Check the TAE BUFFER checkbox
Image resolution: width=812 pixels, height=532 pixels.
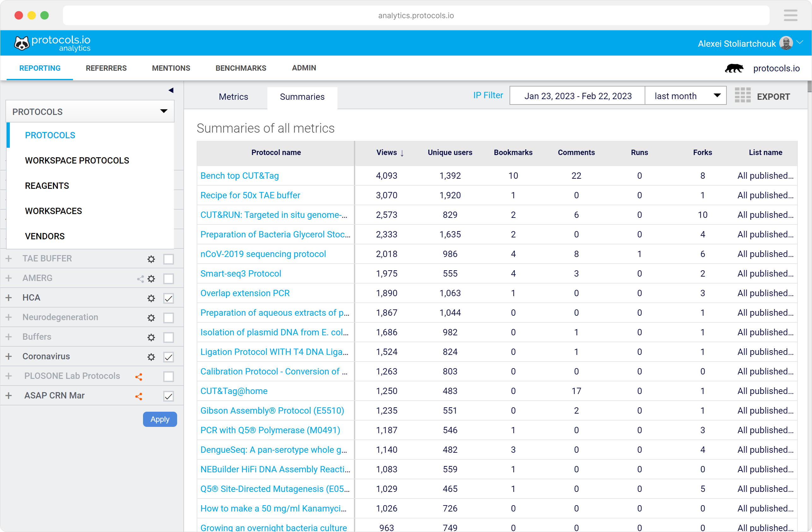tap(168, 259)
